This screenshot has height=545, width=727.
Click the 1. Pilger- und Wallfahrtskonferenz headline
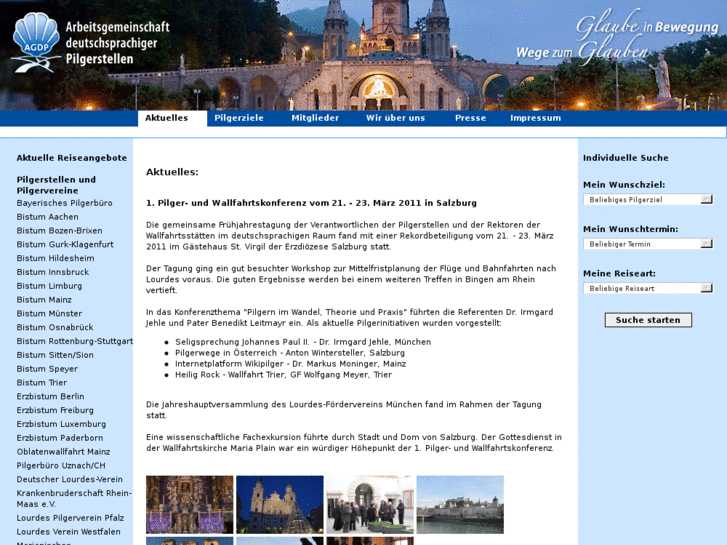[311, 203]
